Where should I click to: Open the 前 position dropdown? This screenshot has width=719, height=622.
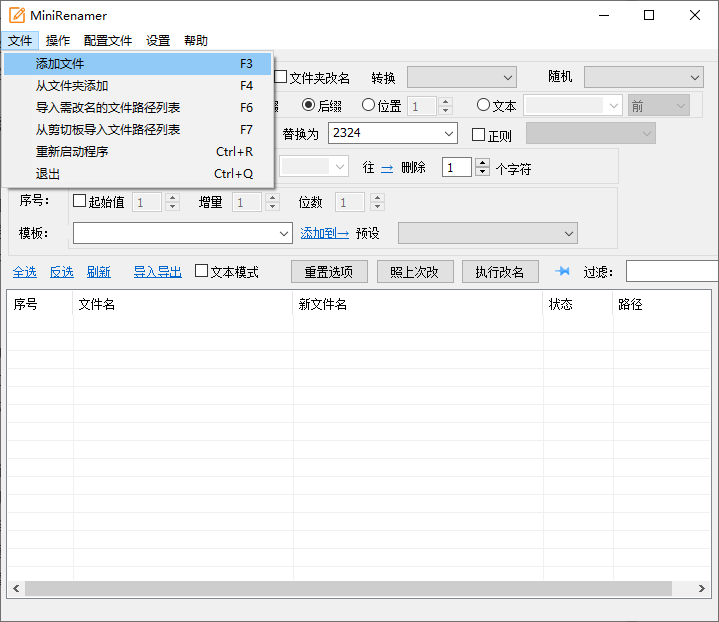pyautogui.click(x=658, y=106)
